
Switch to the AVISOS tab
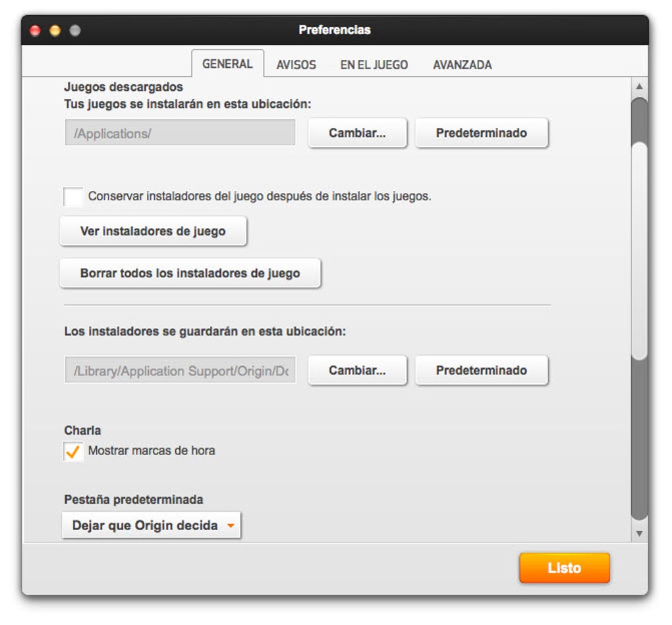point(295,65)
